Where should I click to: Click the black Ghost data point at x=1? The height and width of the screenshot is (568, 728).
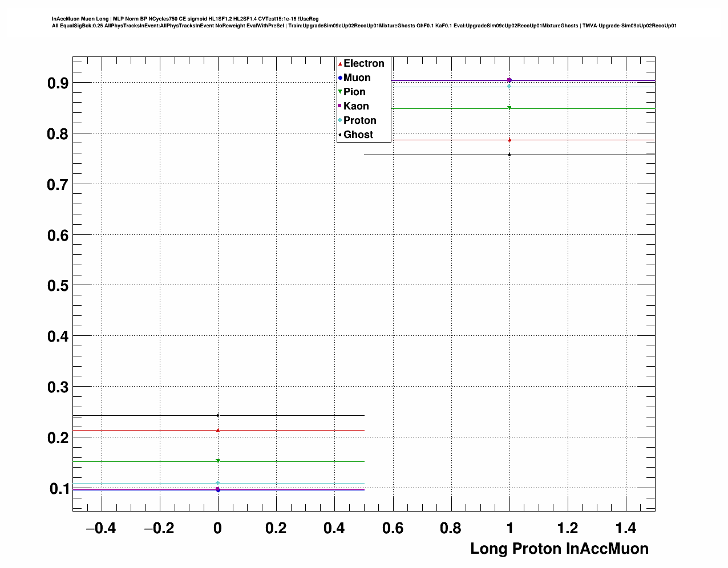click(x=509, y=155)
